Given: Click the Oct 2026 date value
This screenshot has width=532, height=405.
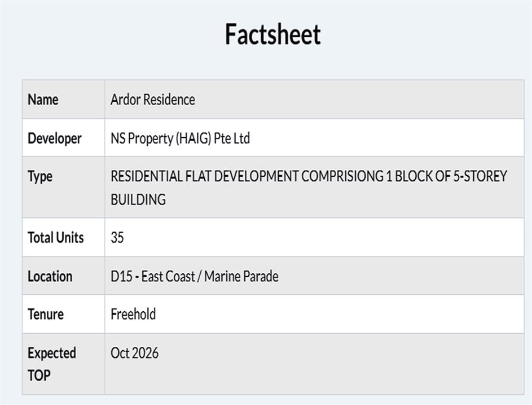Looking at the screenshot, I should tap(134, 353).
